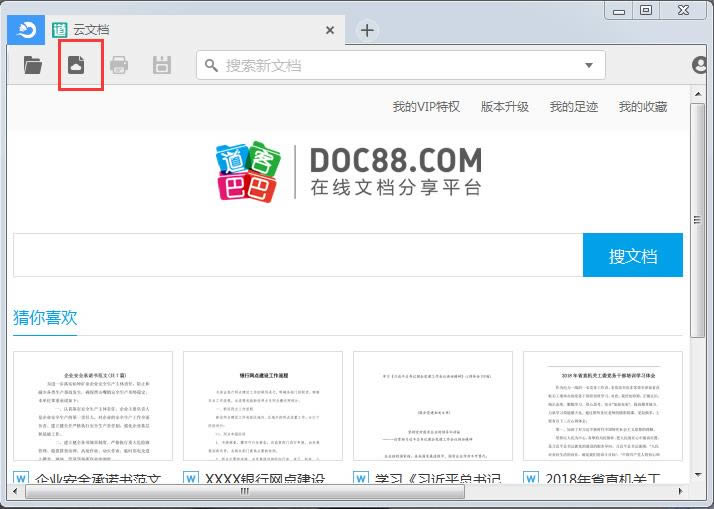This screenshot has width=714, height=509.
Task: Open 学习《习近平总书记 title link
Action: click(438, 478)
